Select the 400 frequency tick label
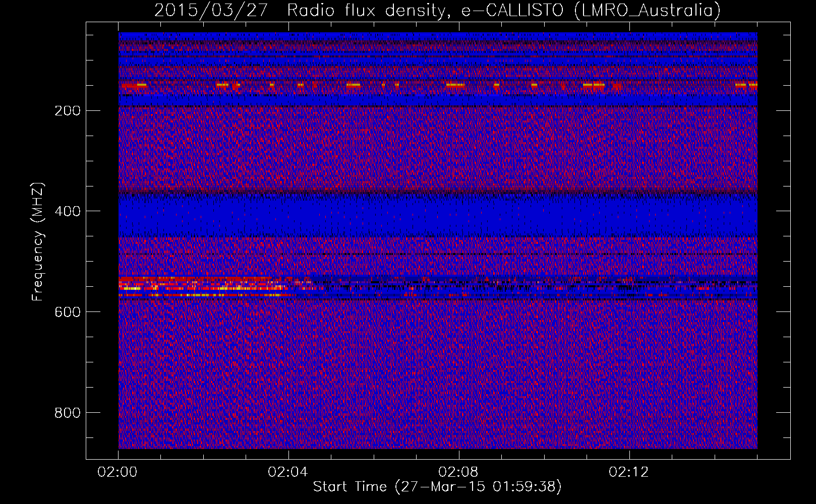The image size is (816, 504). tap(67, 211)
